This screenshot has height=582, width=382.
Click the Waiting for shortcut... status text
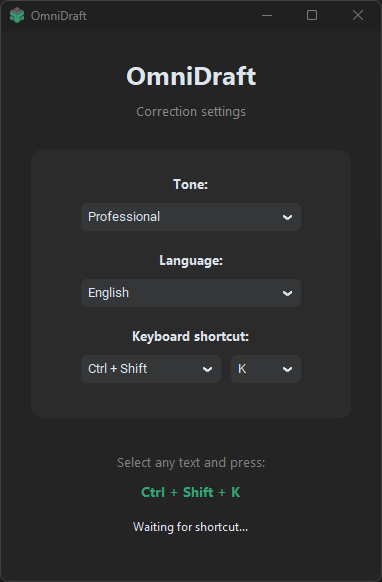tap(190, 527)
